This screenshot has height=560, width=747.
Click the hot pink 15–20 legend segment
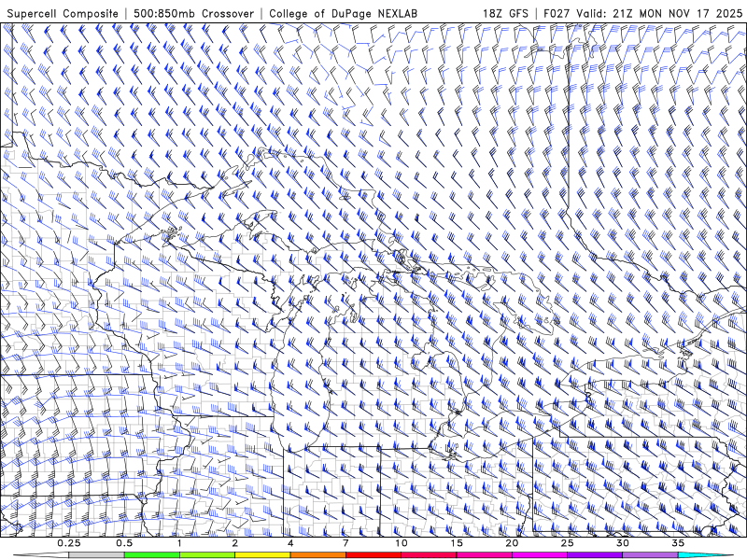click(484, 555)
